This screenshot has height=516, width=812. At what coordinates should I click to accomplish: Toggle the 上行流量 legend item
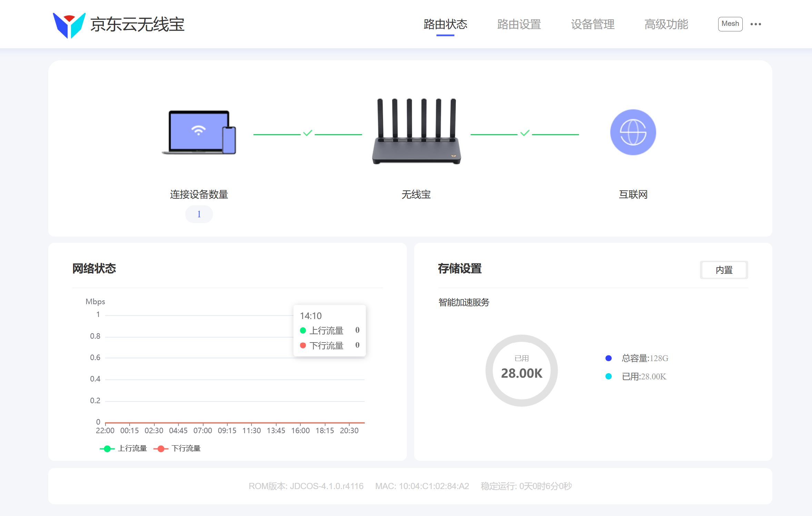click(x=123, y=448)
